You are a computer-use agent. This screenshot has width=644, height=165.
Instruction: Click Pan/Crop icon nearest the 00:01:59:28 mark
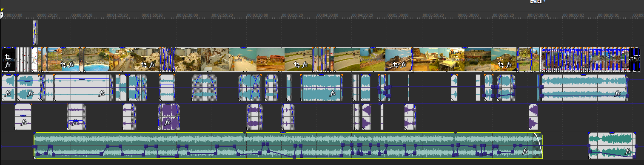[x=144, y=65]
